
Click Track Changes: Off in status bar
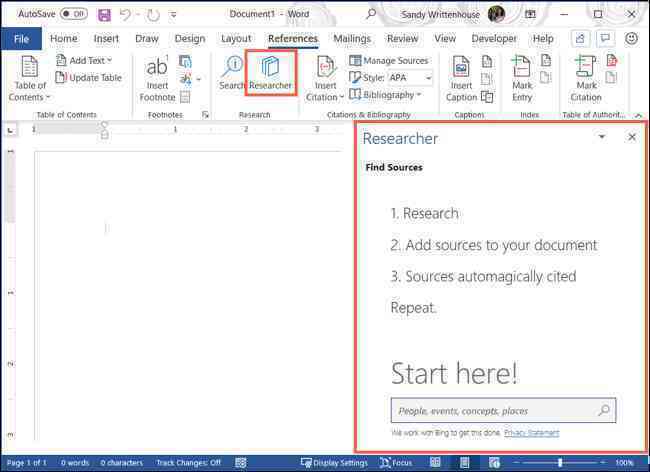189,462
